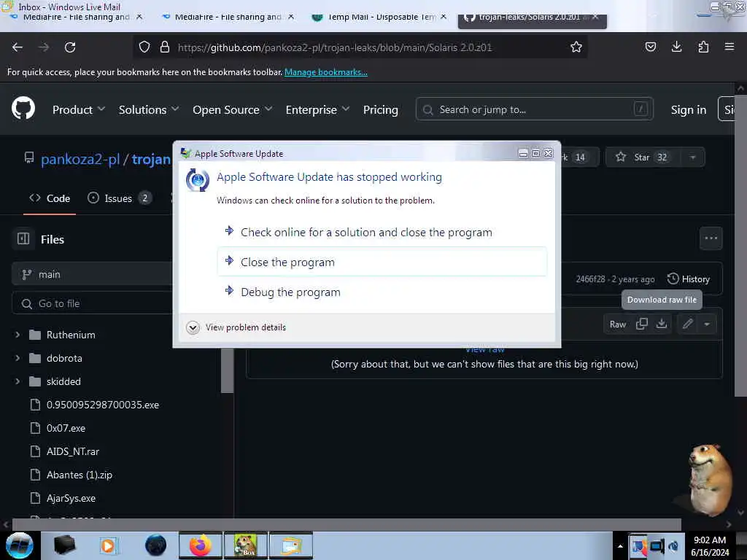
Task: Open file 0.950095298700035.exe
Action: tap(103, 405)
